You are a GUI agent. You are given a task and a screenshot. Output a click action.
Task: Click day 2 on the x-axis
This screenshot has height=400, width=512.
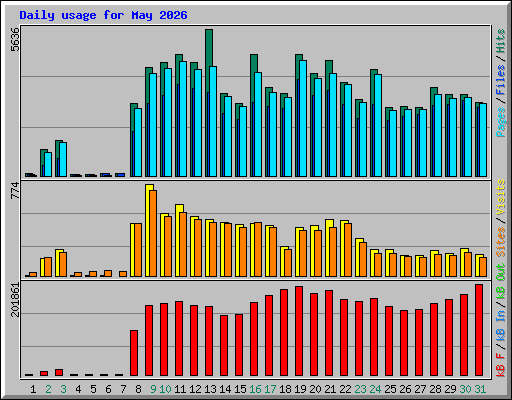[48, 389]
